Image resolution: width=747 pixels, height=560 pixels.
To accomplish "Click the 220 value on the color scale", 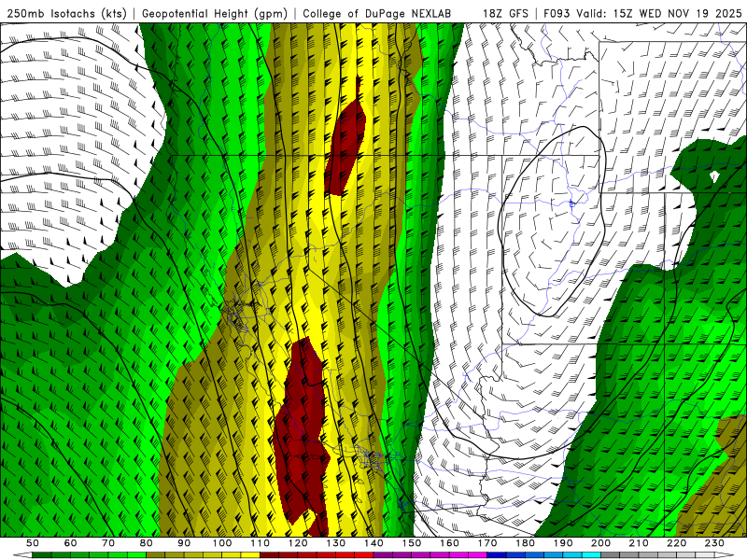I will (x=678, y=543).
